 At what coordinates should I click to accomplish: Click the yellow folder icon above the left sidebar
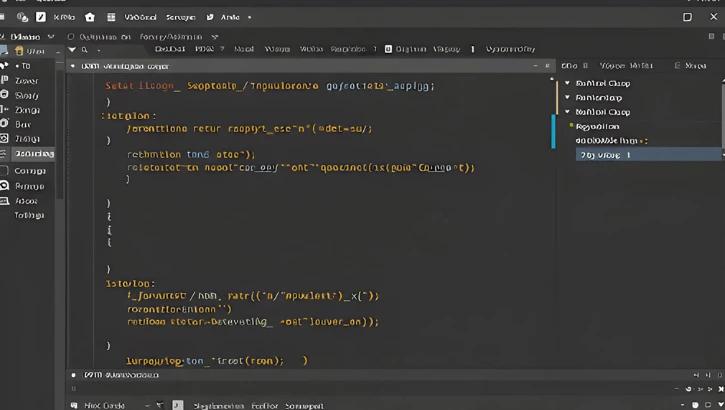click(19, 50)
